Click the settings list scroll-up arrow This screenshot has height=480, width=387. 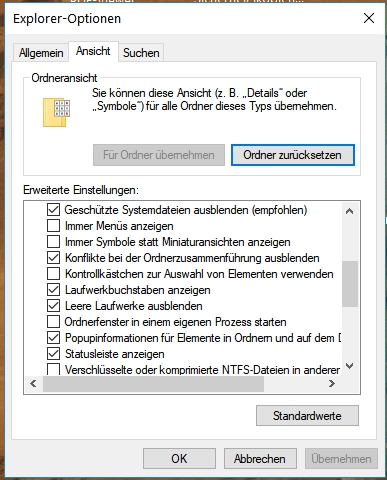tap(350, 211)
